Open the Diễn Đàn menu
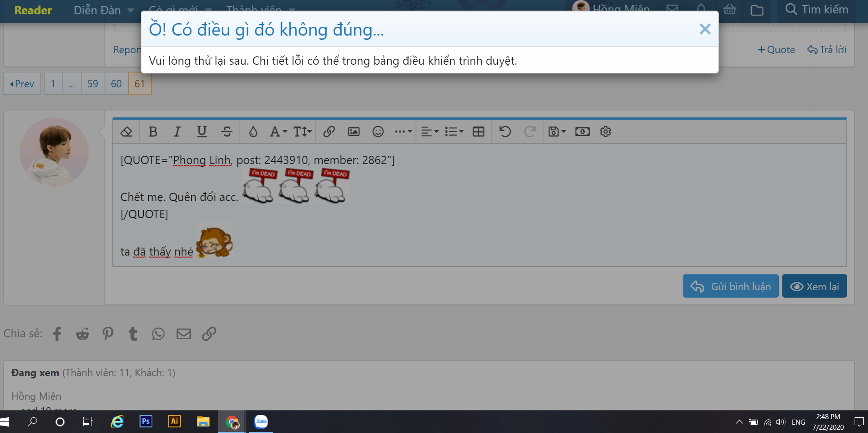Image resolution: width=868 pixels, height=433 pixels. pos(104,10)
